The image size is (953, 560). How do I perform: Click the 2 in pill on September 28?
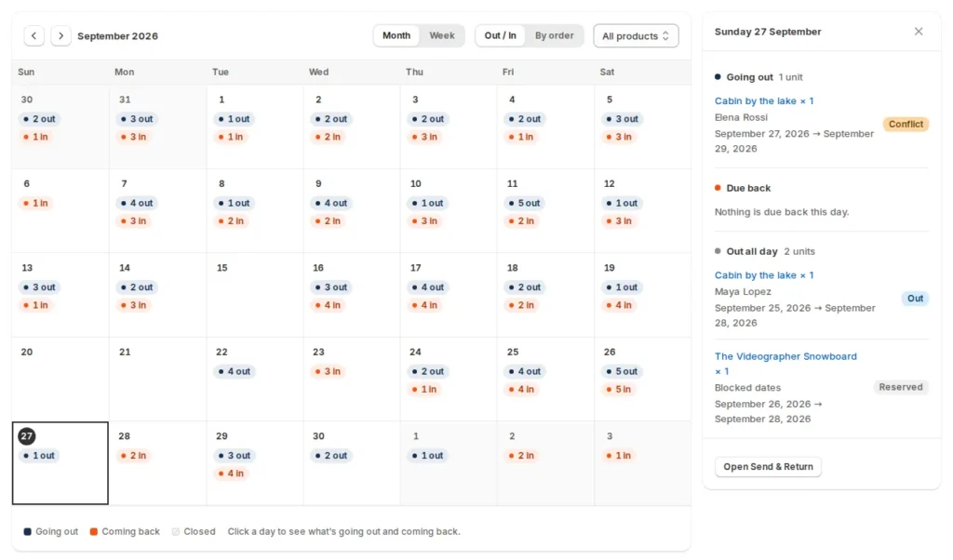click(x=134, y=456)
